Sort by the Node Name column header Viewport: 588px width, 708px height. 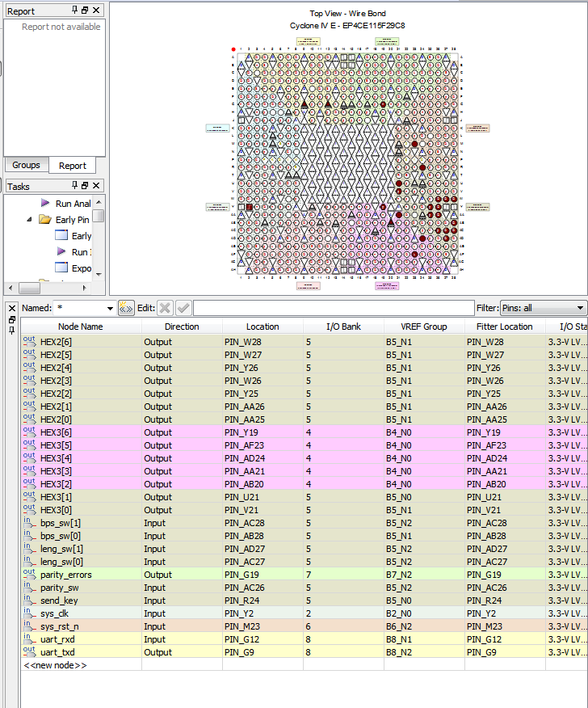click(81, 327)
